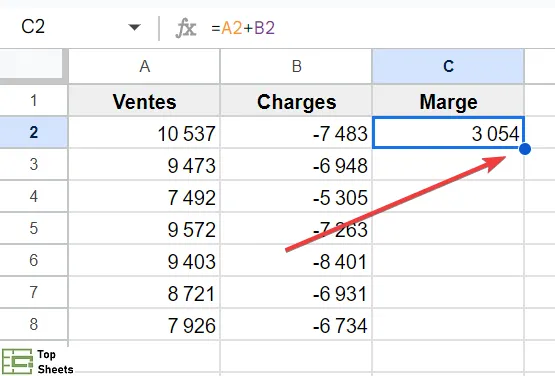
Task: Click the Ventes header cell
Action: click(x=144, y=101)
